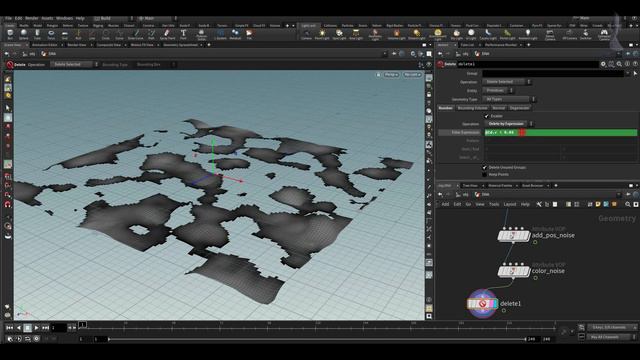This screenshot has height=360, width=640.
Task: Open the network editor Layout menu
Action: click(510, 204)
